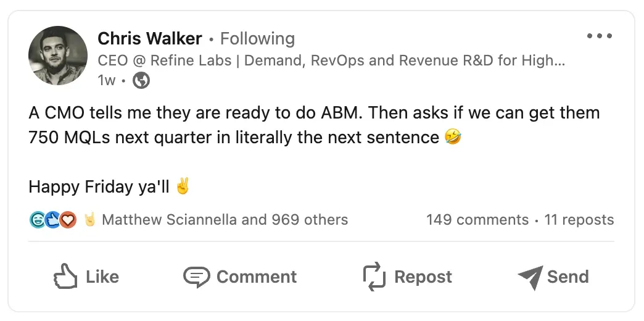The image size is (644, 321).
Task: Click the red heart love reaction icon
Action: tap(68, 220)
